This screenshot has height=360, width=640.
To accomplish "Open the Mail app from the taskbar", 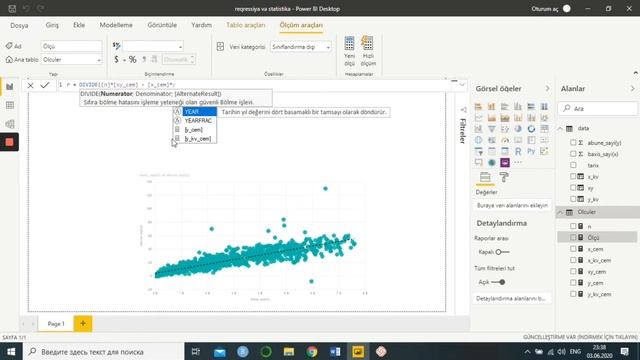I will [220, 351].
